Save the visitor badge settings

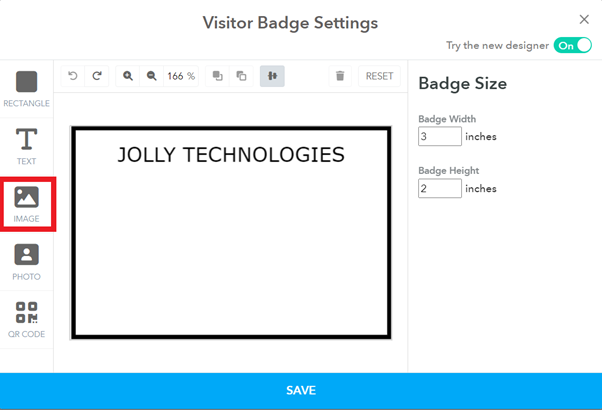[x=301, y=390]
